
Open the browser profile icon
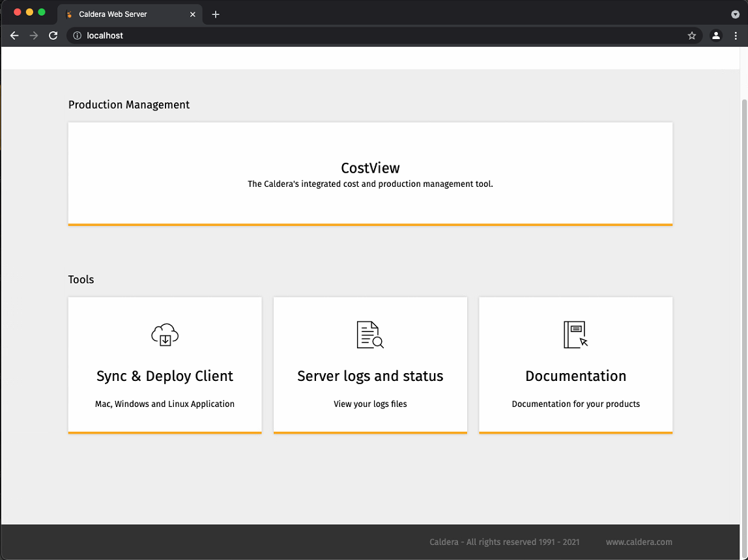(715, 36)
